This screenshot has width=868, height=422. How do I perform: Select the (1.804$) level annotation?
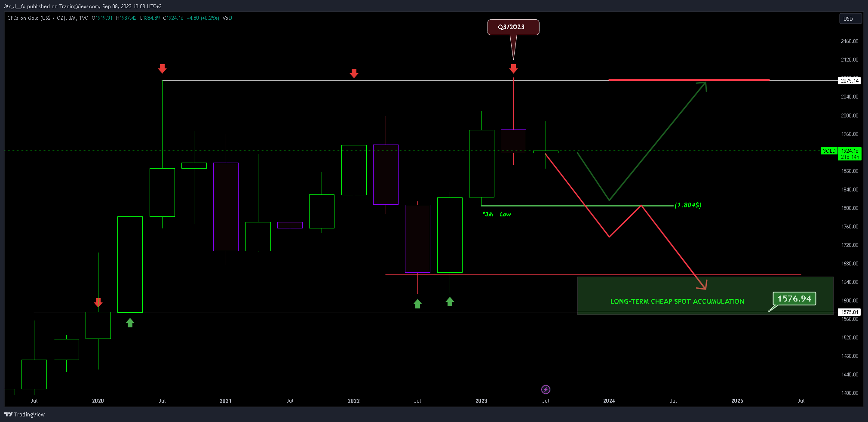tap(688, 205)
